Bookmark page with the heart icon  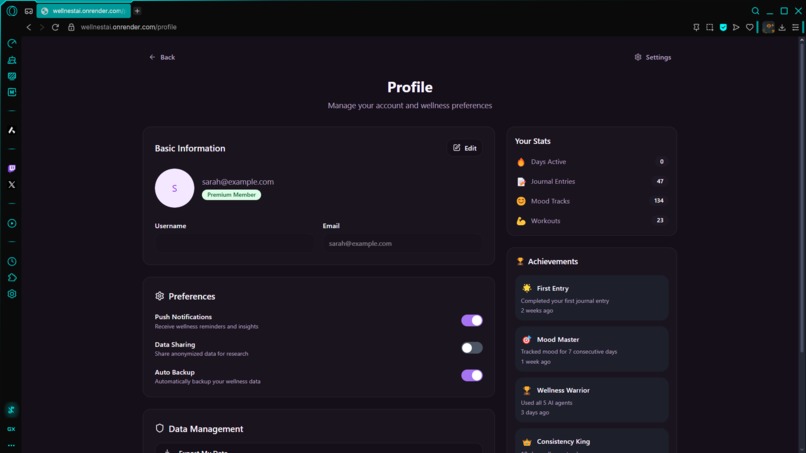[x=749, y=27]
